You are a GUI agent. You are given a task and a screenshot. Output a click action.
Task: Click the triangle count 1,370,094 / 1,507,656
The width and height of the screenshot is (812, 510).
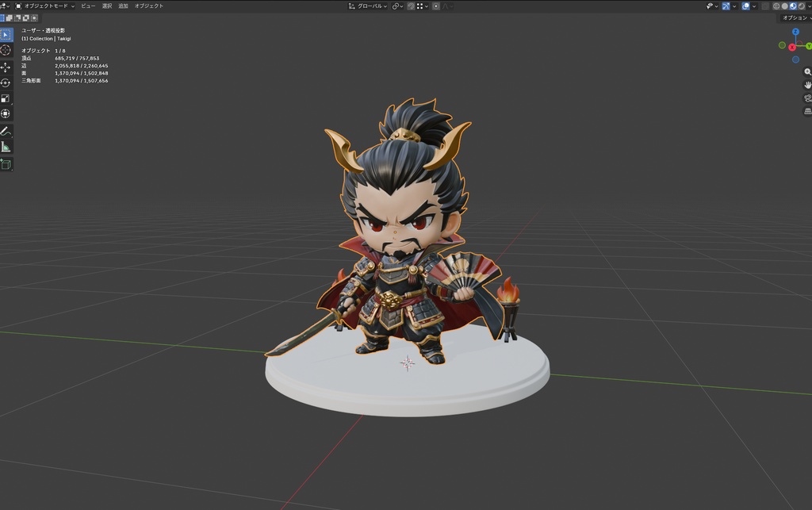(82, 81)
